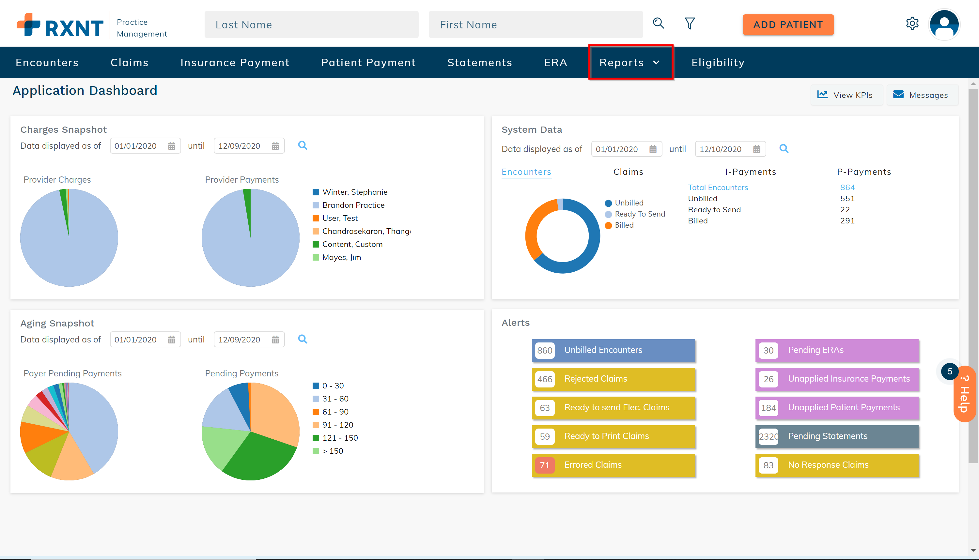Image resolution: width=979 pixels, height=560 pixels.
Task: Open System Data start date picker
Action: point(653,149)
